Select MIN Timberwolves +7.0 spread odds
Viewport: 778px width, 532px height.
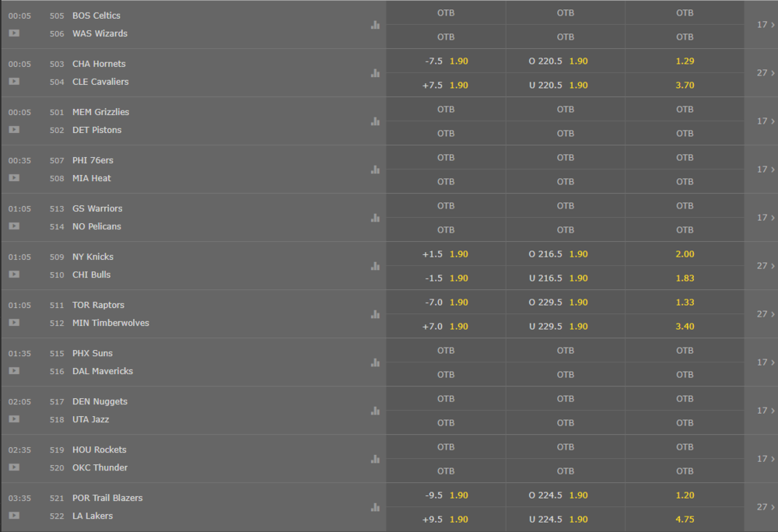click(x=446, y=326)
